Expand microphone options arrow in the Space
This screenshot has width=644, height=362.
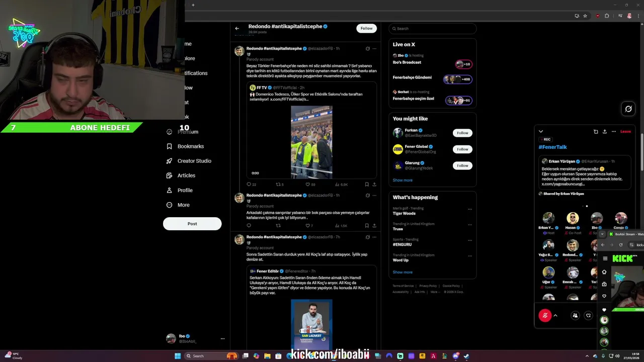pos(555,315)
